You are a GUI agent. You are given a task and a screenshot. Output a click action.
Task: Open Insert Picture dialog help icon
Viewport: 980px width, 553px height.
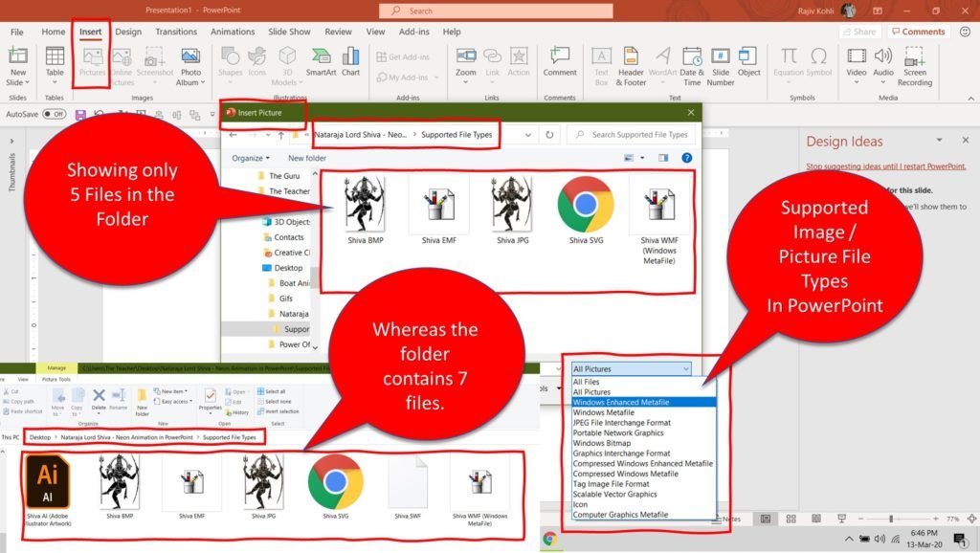[686, 158]
